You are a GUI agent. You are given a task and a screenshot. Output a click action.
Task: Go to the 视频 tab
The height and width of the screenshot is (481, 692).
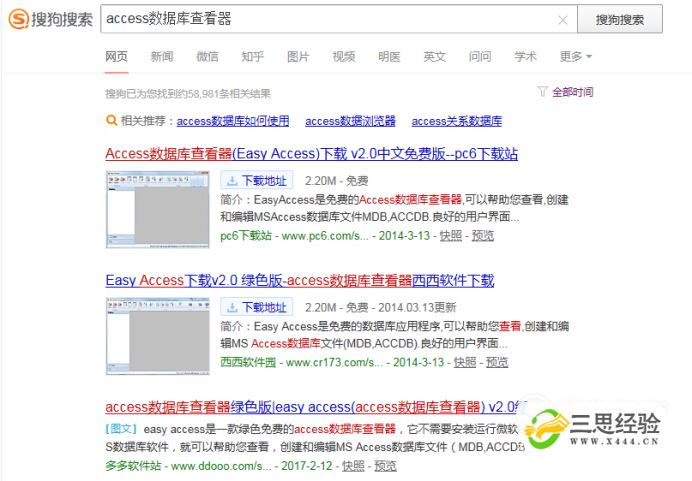point(344,56)
